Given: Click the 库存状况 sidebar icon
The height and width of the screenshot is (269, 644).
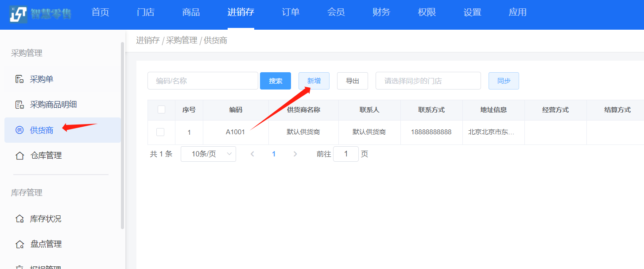Looking at the screenshot, I should coord(19,218).
